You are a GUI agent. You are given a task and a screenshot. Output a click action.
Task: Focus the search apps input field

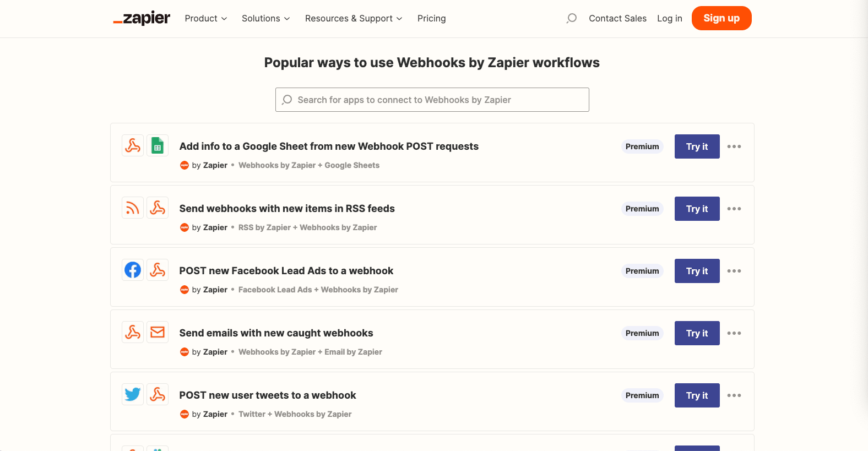(x=432, y=100)
